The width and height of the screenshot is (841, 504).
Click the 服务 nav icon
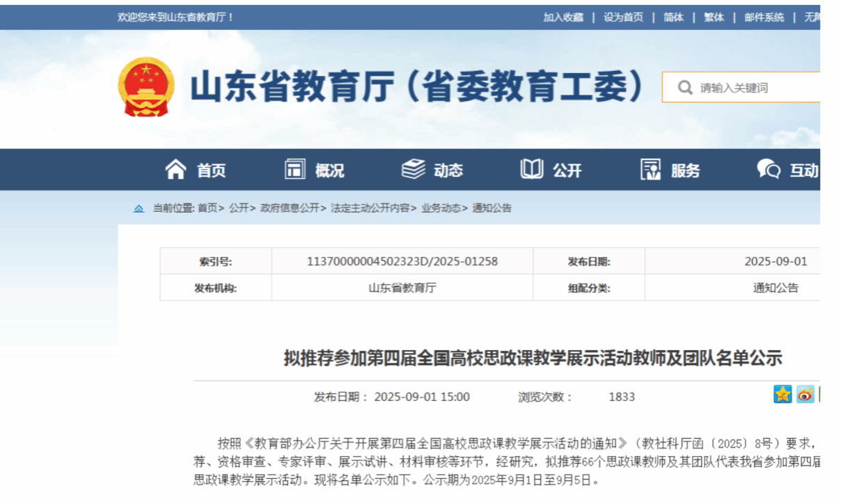click(651, 169)
